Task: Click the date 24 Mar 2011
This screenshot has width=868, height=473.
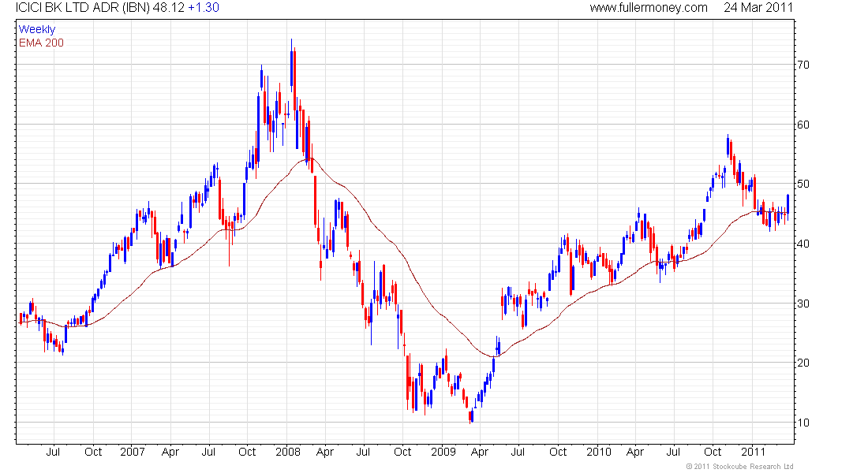Action: (758, 8)
